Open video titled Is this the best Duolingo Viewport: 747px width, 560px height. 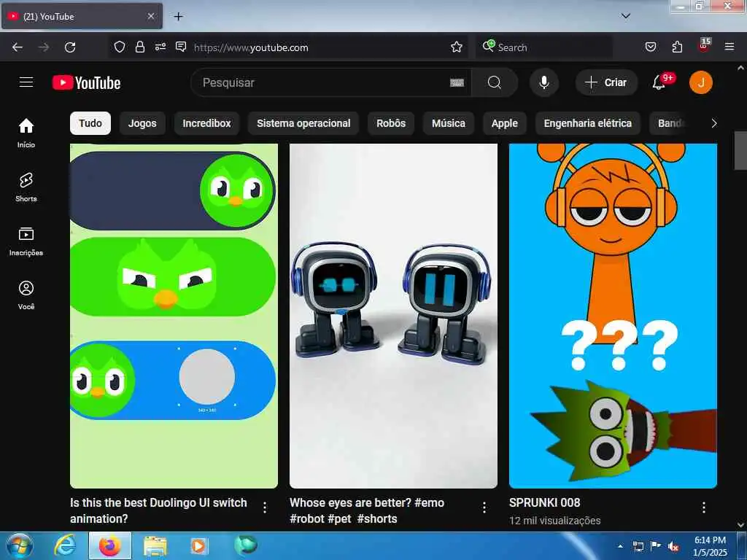click(158, 510)
